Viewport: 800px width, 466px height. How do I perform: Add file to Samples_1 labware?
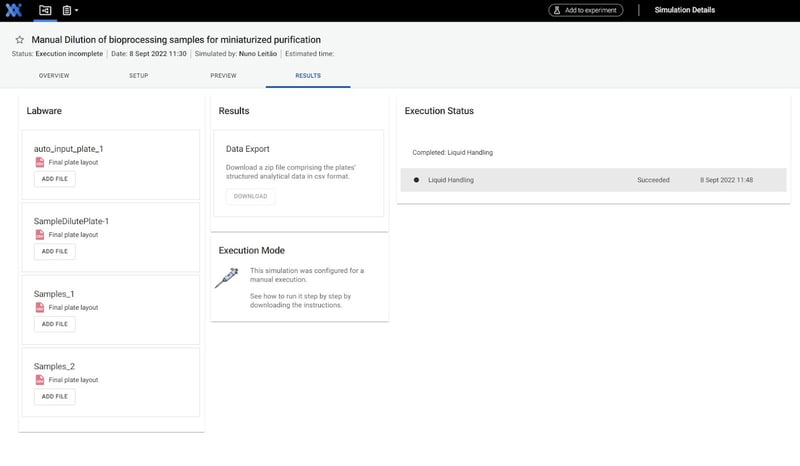click(x=55, y=324)
